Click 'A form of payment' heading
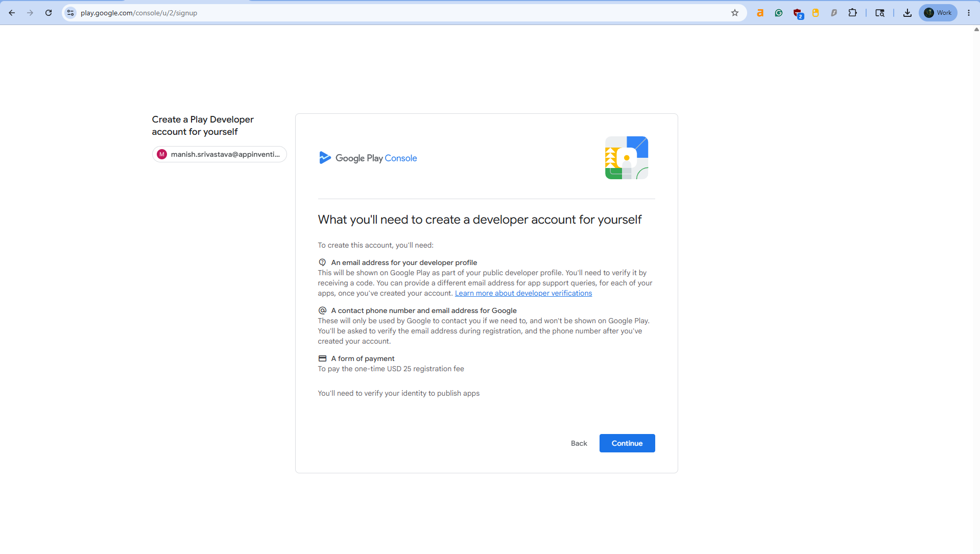980x554 pixels. [x=363, y=358]
